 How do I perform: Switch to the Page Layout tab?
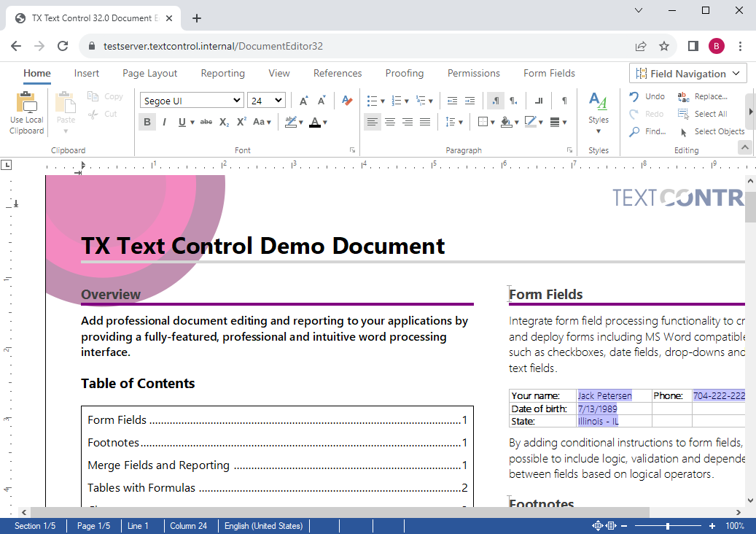pyautogui.click(x=149, y=74)
